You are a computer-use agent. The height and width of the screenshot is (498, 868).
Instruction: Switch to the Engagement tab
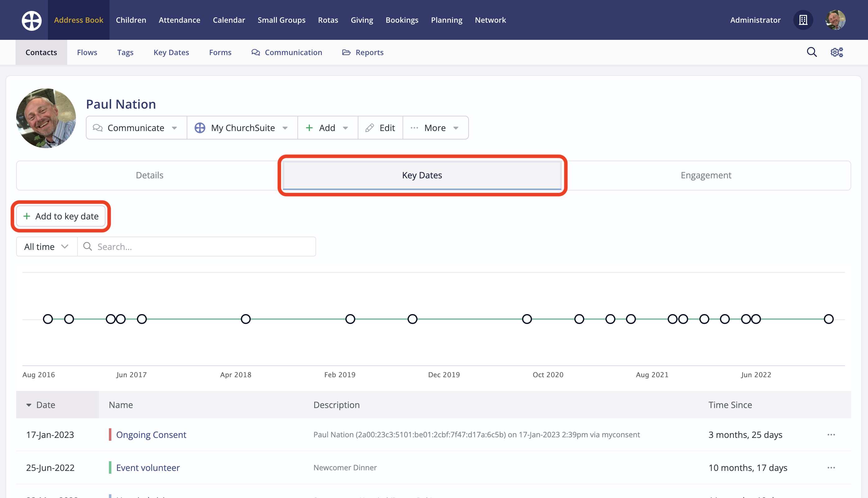[x=706, y=175]
